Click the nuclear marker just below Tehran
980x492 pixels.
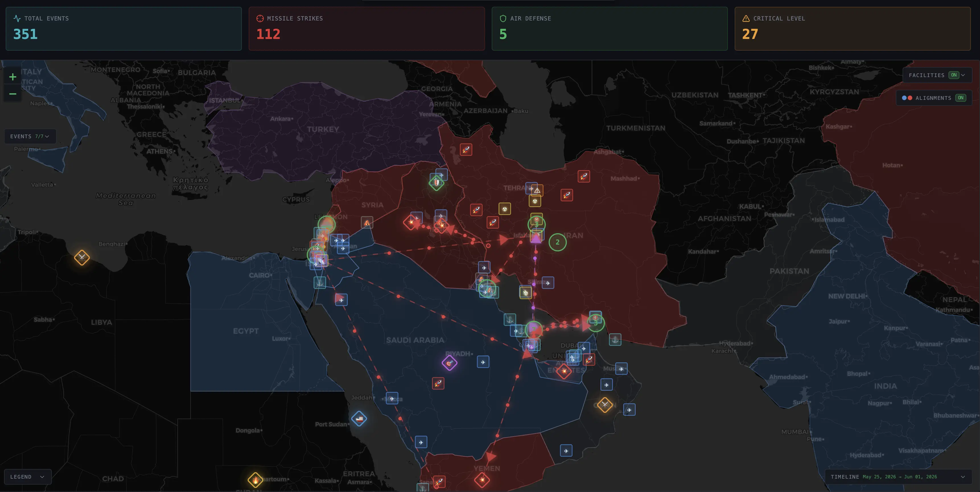[x=535, y=201]
